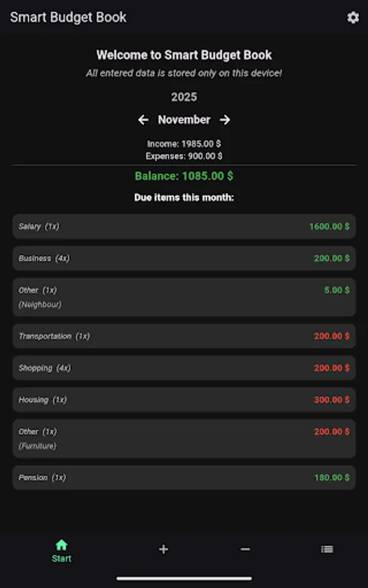Select the Shopping (4x) item row

click(184, 368)
